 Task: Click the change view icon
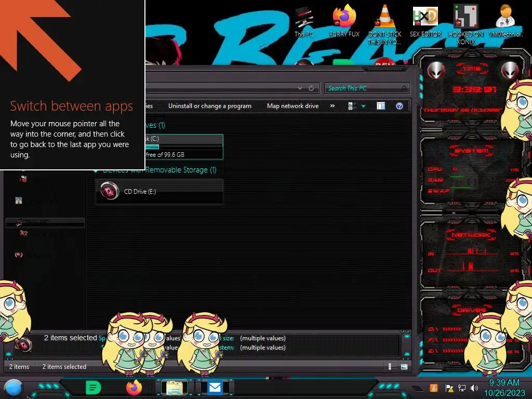click(352, 106)
